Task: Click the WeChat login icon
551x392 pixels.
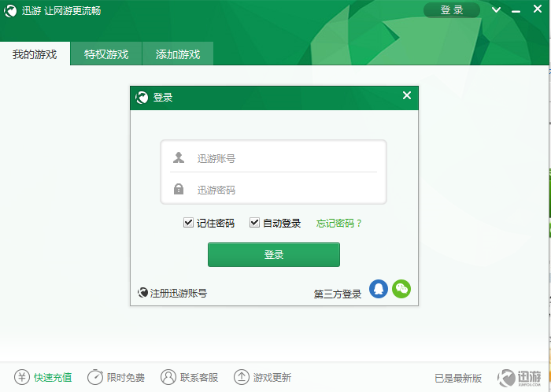Action: pos(401,289)
